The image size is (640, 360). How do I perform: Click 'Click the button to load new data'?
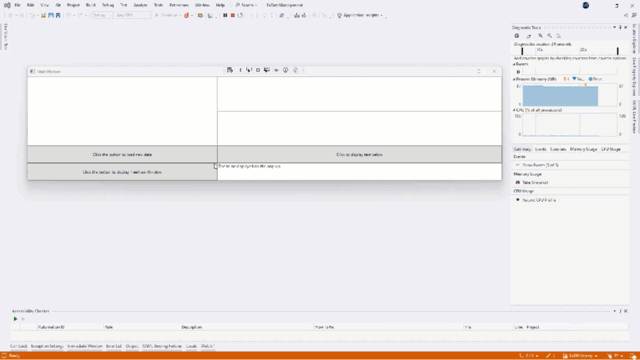[122, 155]
